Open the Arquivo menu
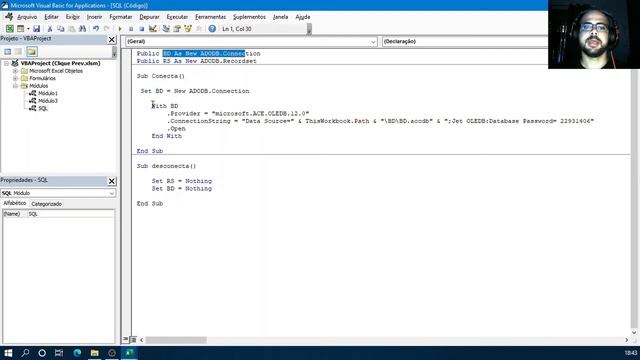This screenshot has height=360, width=640. (x=27, y=17)
